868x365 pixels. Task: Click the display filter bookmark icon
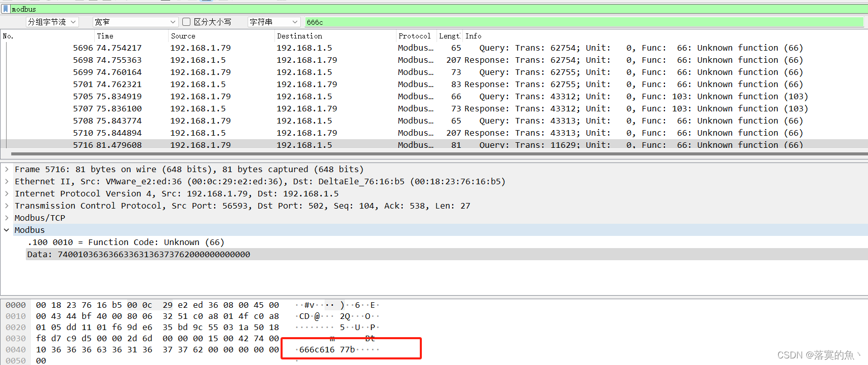tap(6, 9)
